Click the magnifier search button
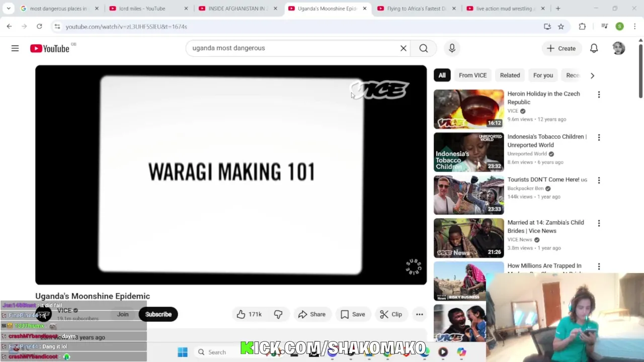The height and width of the screenshot is (362, 644). tap(424, 48)
